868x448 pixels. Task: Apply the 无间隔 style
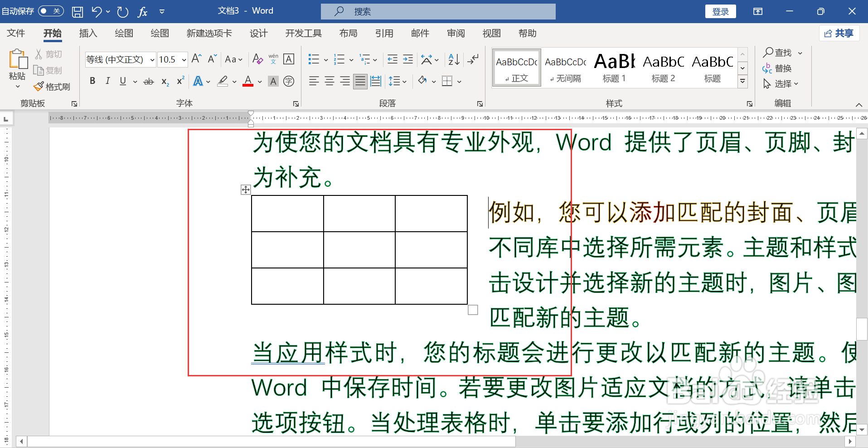pos(565,68)
